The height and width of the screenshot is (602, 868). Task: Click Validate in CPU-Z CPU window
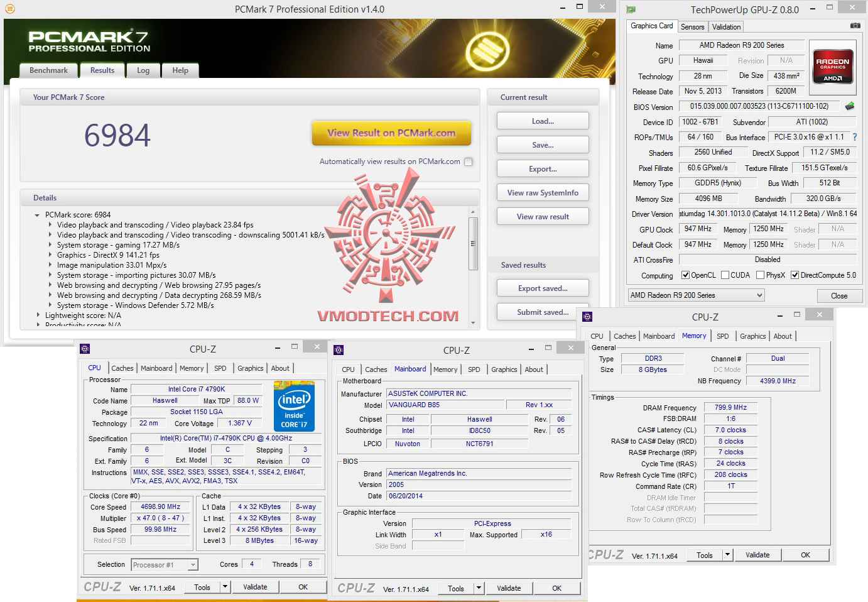[x=255, y=587]
